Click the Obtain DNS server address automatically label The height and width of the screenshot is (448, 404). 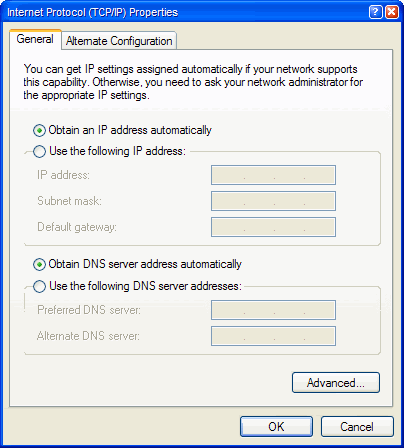(145, 264)
